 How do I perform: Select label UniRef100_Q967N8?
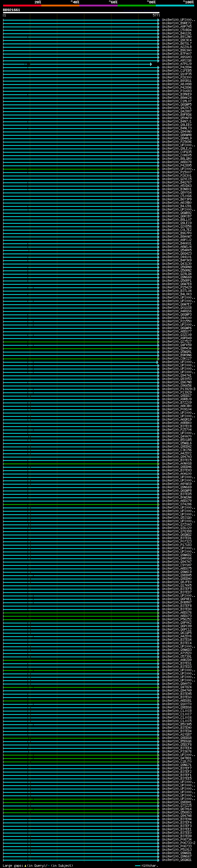[x=176, y=382]
